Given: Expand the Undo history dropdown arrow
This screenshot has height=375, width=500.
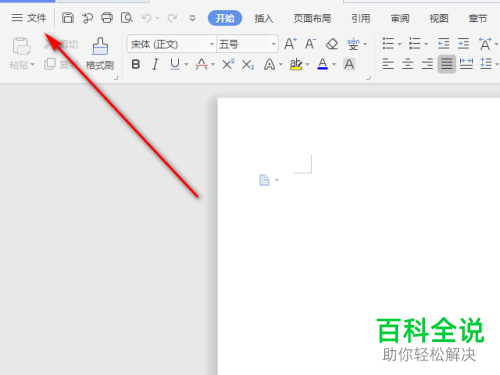Looking at the screenshot, I should tap(157, 18).
